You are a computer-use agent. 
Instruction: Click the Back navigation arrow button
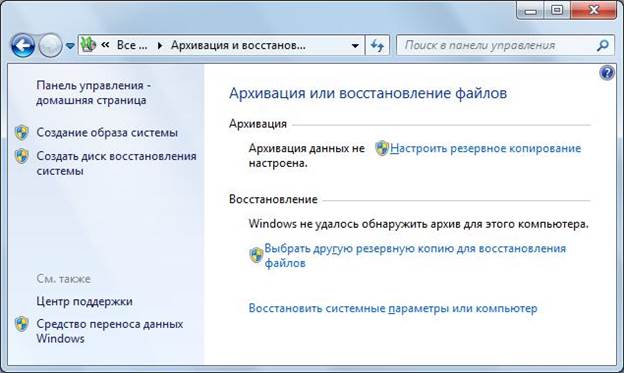click(x=23, y=46)
